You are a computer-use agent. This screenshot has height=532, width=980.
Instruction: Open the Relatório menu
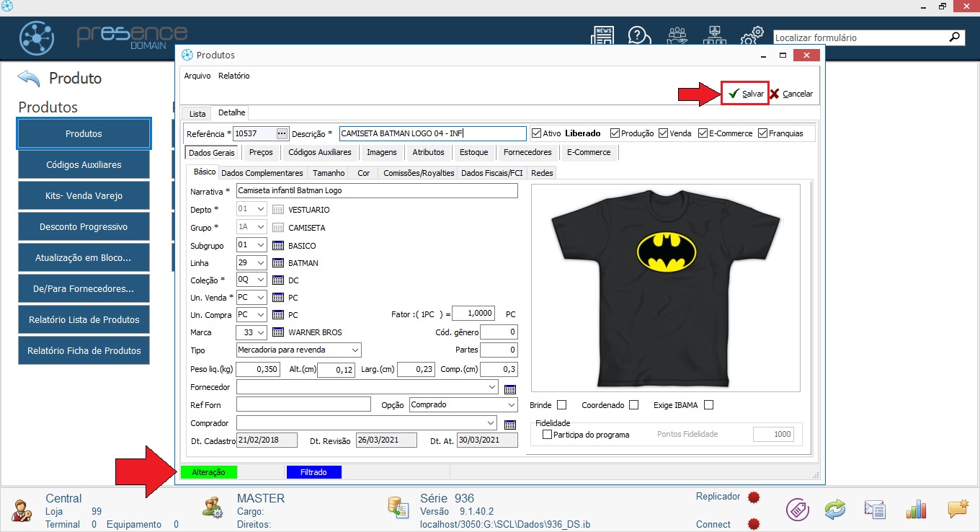point(233,76)
